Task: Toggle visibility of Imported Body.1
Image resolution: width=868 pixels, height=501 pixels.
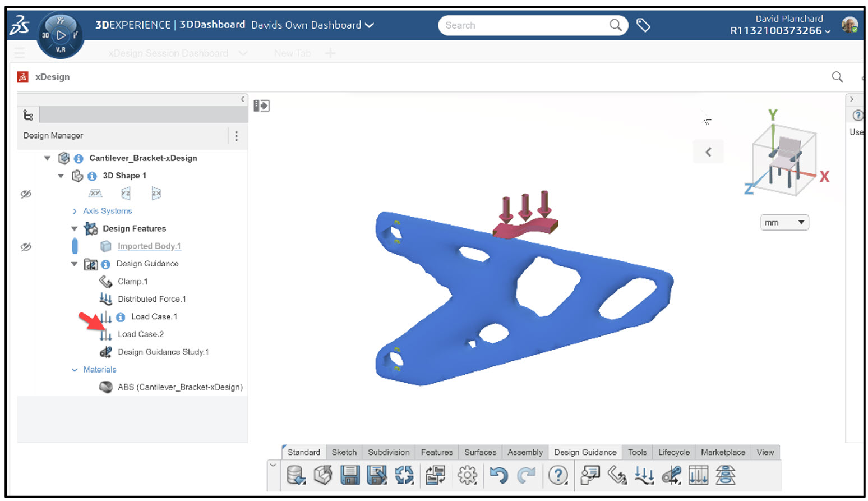Action: (x=26, y=246)
